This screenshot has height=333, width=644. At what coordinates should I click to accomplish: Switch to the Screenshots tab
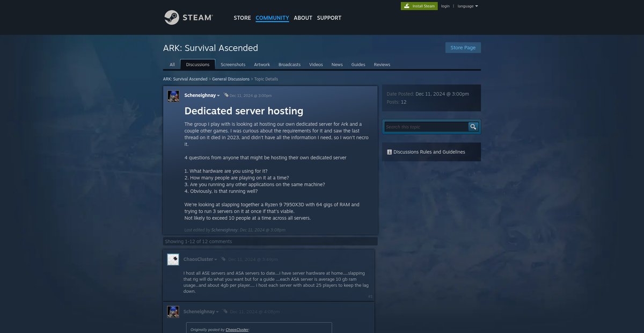coord(233,64)
